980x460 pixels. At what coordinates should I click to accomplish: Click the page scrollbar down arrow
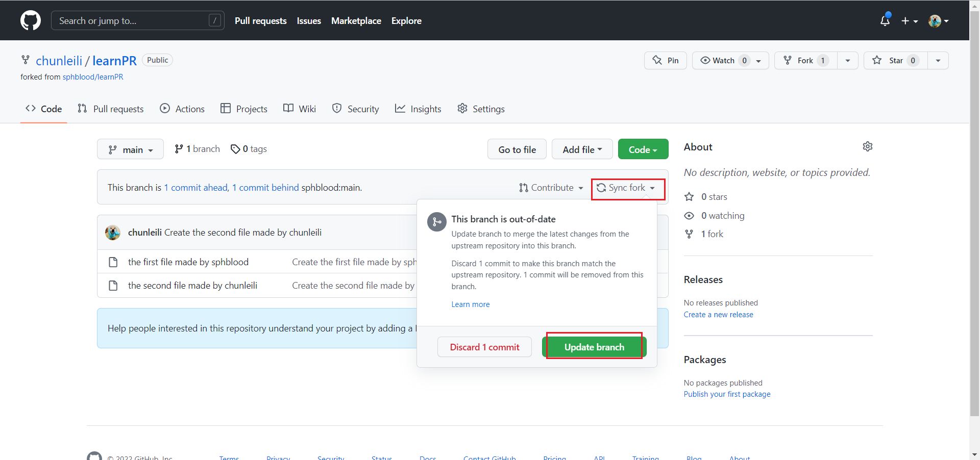click(975, 454)
